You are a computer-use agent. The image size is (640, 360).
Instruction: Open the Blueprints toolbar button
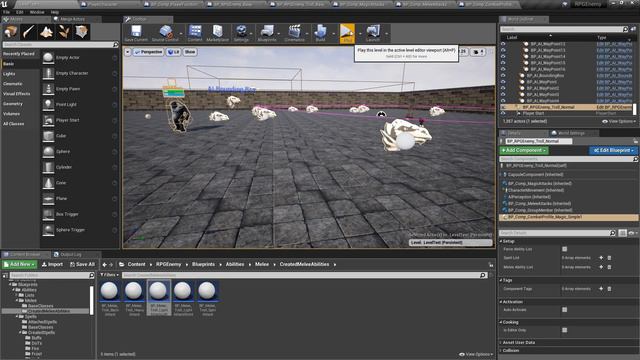(267, 33)
